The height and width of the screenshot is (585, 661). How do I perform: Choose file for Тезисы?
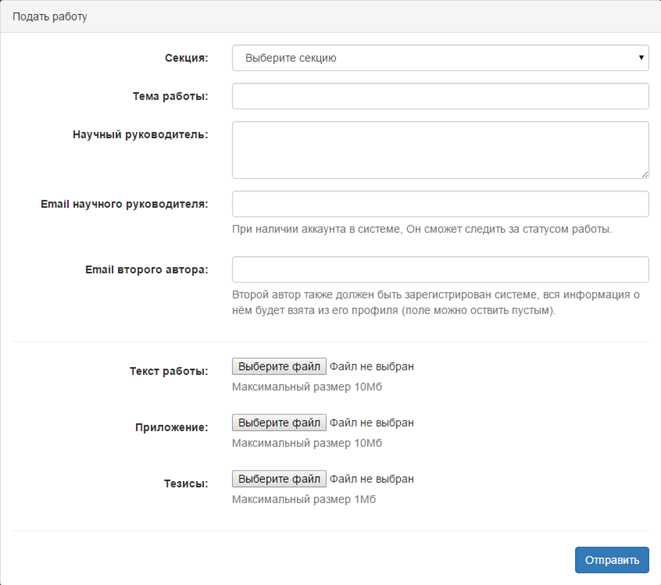[x=279, y=479]
